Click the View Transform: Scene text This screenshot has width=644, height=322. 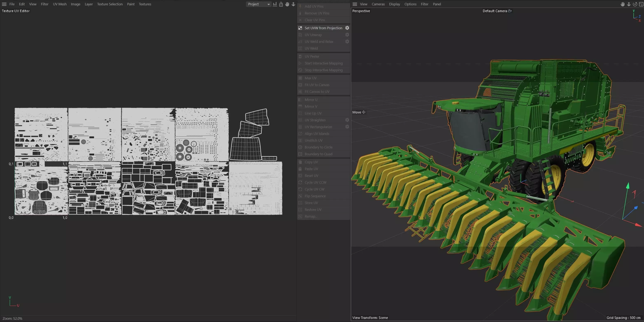[x=370, y=317]
